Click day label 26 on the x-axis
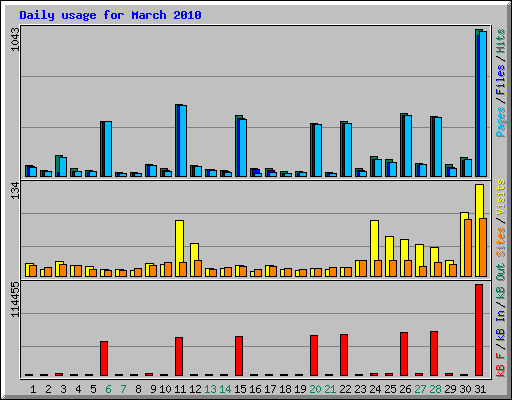The image size is (512, 400). (x=405, y=389)
